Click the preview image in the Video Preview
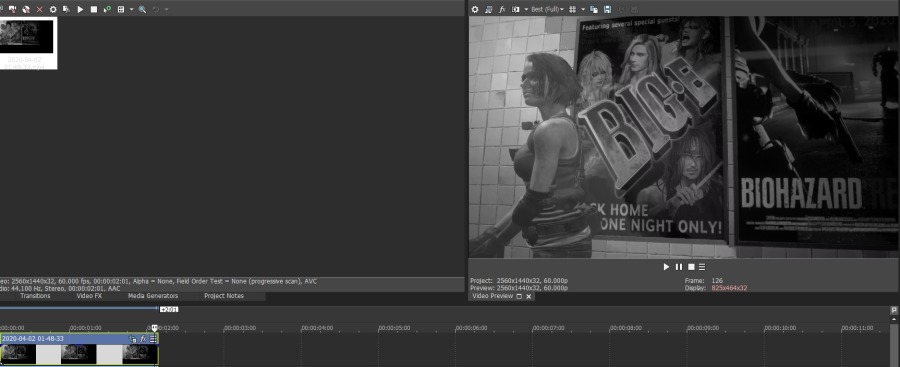Image resolution: width=900 pixels, height=367 pixels. (684, 137)
